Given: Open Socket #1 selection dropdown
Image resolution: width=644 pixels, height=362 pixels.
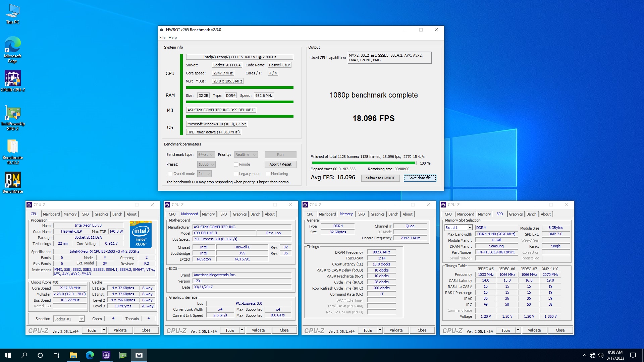Looking at the screenshot, I should (69, 319).
